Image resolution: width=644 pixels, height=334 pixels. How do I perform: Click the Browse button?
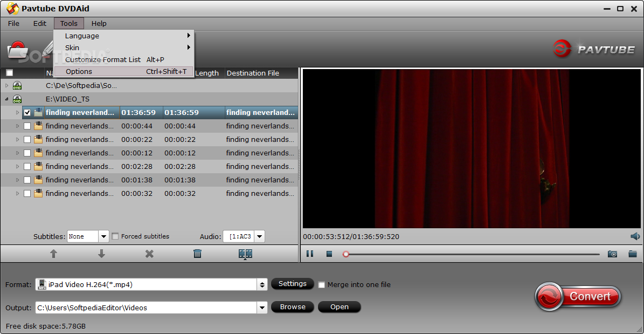coord(293,307)
